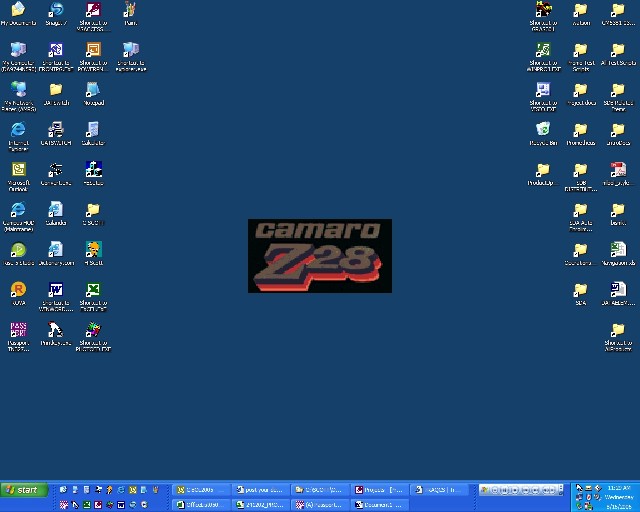Screen dimensions: 640x512
Task: Switch to the "post your" taskbar window
Action: (259, 490)
